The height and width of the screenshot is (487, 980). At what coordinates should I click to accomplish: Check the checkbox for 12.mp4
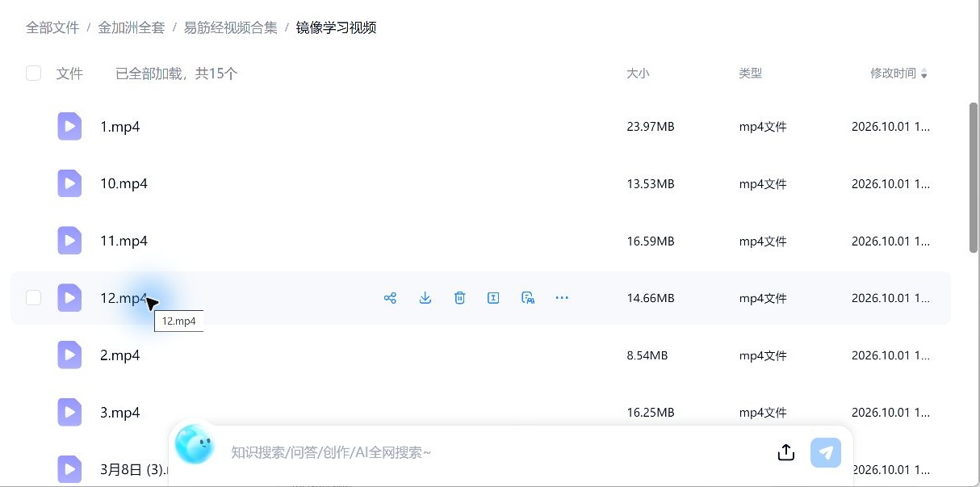(x=33, y=298)
